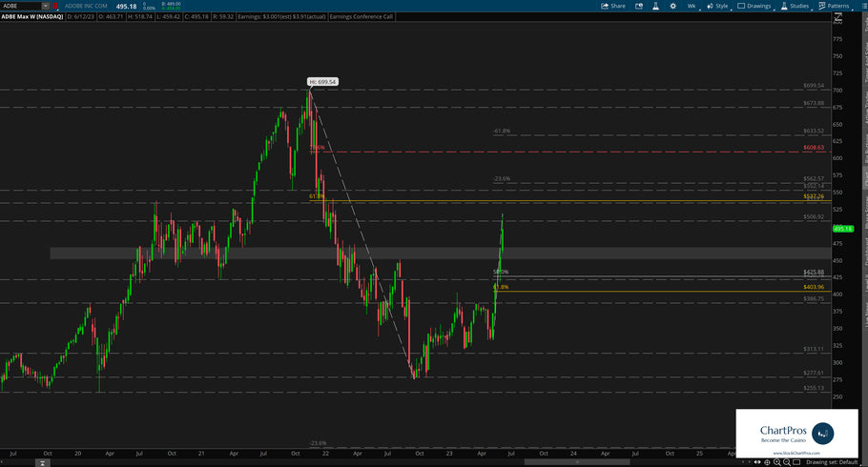Click the rectangle icon beside the zoom magnifiers
The width and height of the screenshot is (868, 467).
pyautogui.click(x=796, y=462)
